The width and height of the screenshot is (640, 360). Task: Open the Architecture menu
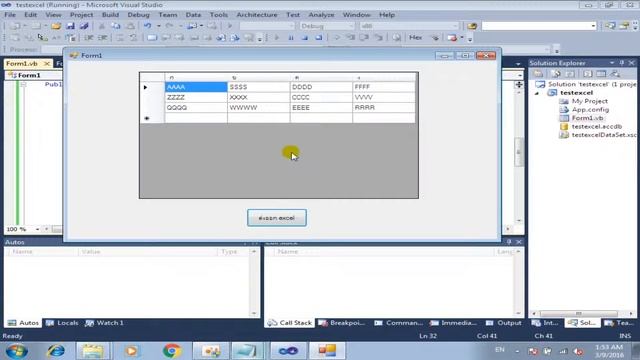click(257, 15)
